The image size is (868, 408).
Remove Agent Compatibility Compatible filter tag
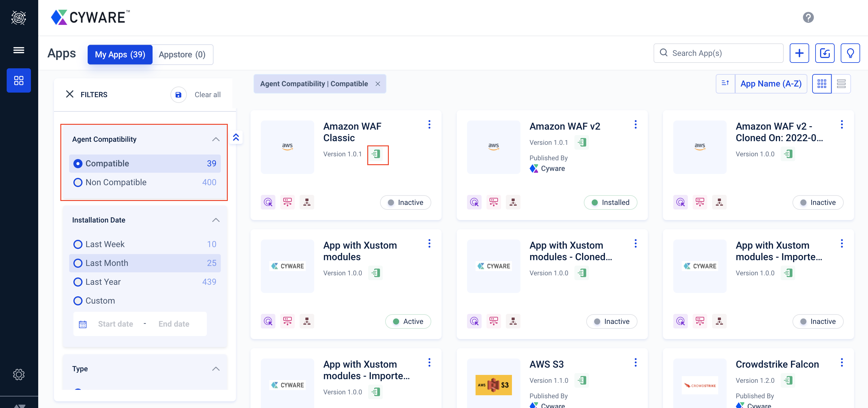378,84
